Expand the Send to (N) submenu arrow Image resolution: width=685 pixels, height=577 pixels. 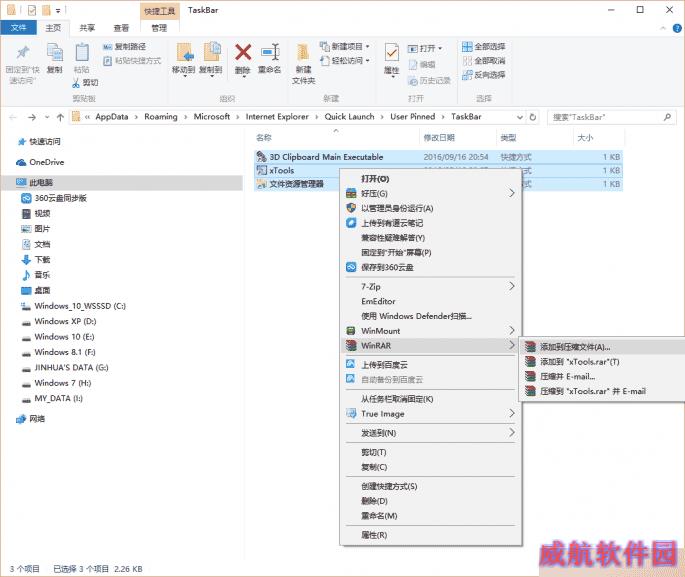point(512,432)
